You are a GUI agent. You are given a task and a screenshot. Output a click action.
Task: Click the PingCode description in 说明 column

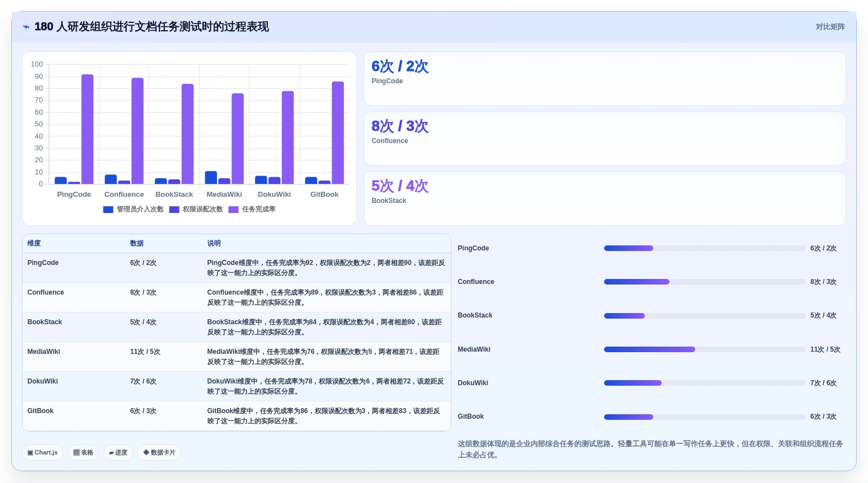(x=326, y=268)
